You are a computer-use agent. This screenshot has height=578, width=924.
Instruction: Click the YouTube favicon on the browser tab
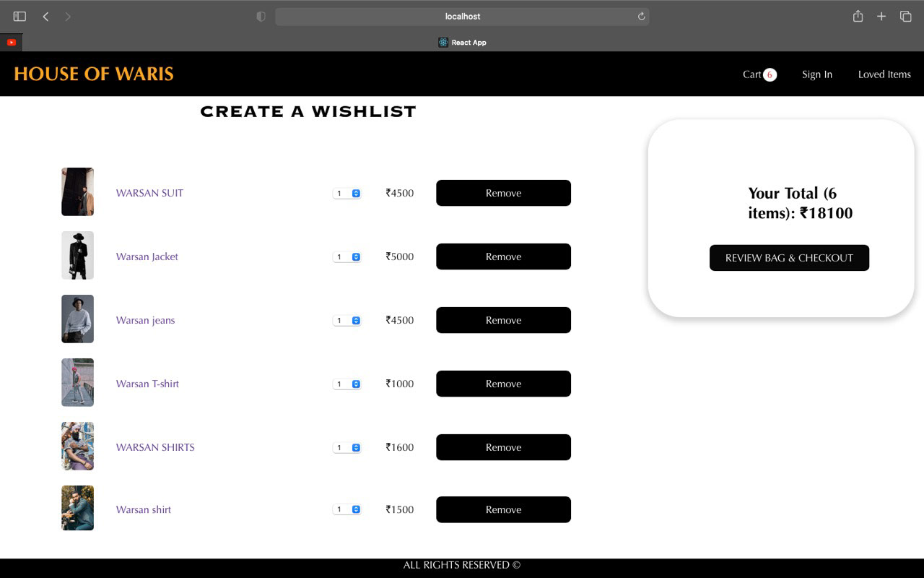(x=11, y=42)
